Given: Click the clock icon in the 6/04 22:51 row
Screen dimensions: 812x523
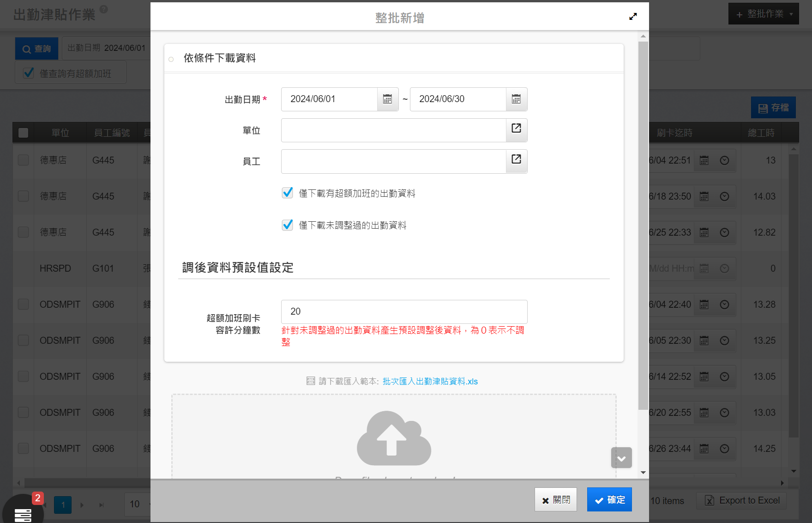Looking at the screenshot, I should (x=724, y=160).
